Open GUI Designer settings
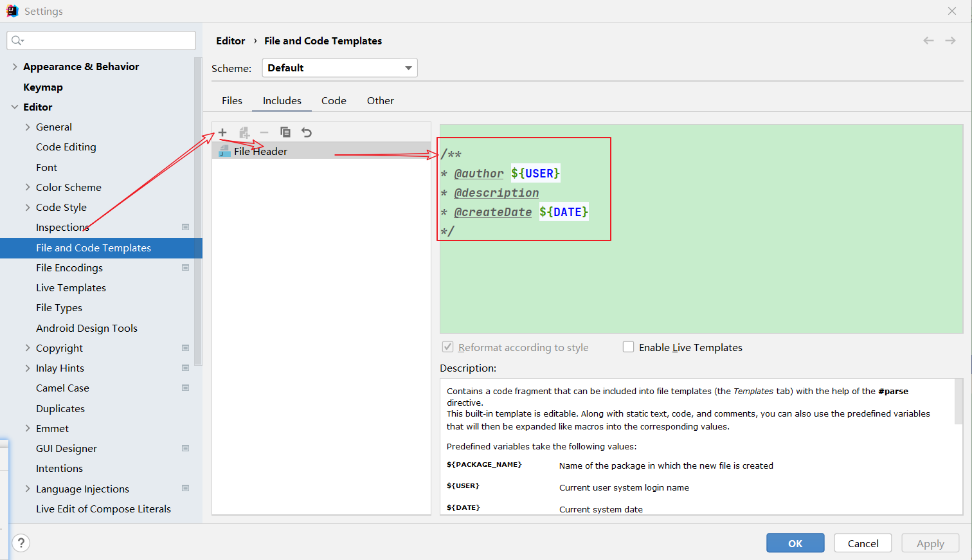 (66, 448)
